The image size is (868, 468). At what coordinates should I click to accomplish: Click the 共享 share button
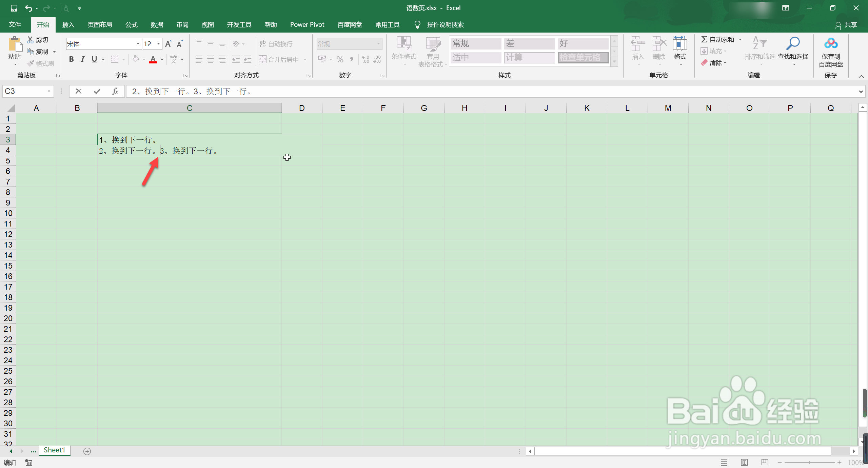[846, 25]
